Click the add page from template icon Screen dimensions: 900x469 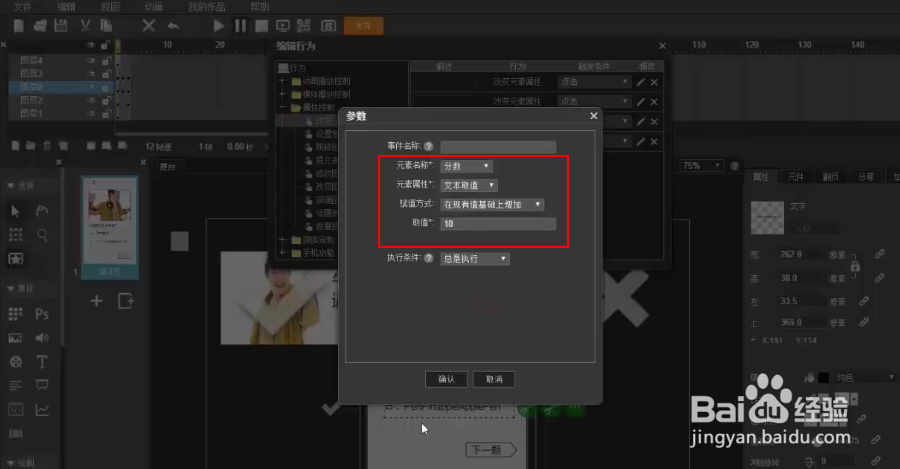point(126,301)
